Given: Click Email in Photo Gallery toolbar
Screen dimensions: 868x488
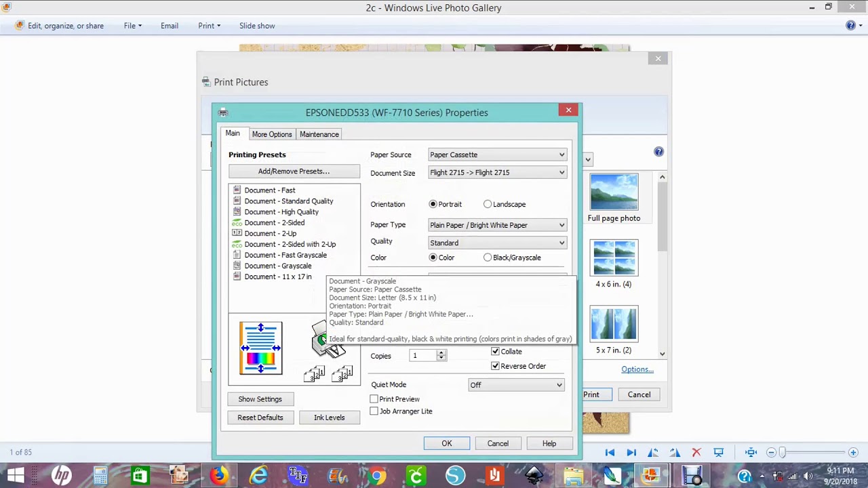Looking at the screenshot, I should [170, 26].
